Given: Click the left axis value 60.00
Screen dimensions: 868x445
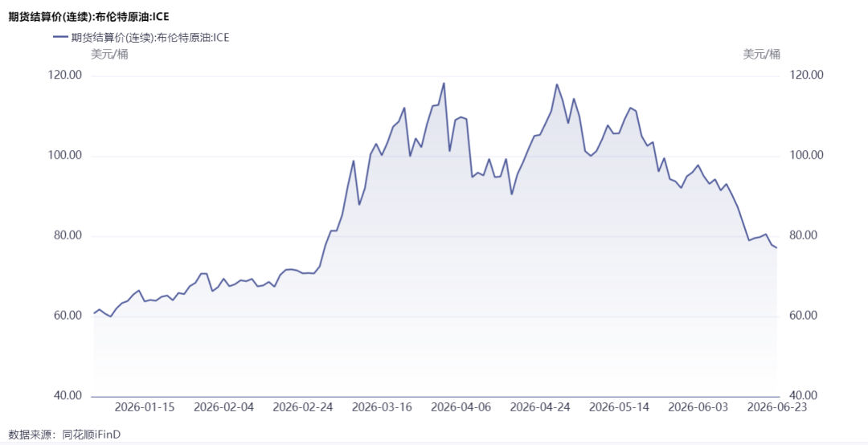Looking at the screenshot, I should (x=68, y=316).
